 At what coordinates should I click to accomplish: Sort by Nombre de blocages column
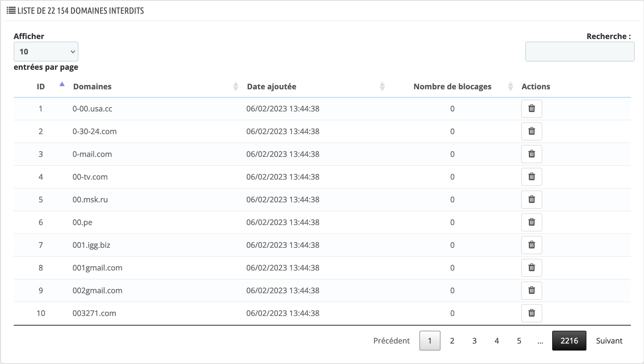452,86
